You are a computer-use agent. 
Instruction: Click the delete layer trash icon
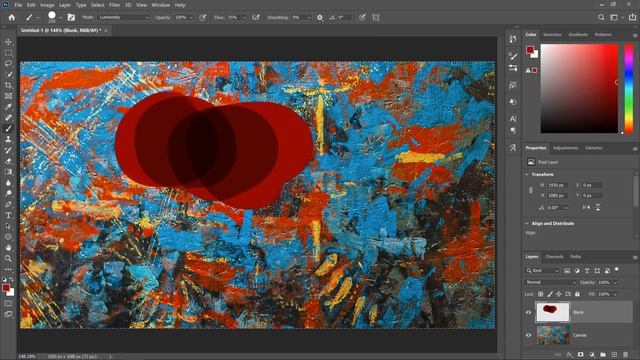[x=626, y=355]
